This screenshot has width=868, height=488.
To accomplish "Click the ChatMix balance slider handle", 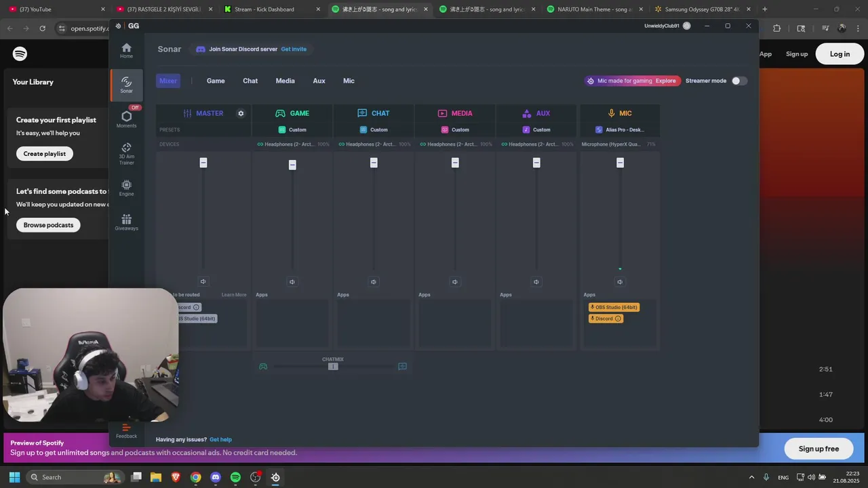I will [333, 367].
